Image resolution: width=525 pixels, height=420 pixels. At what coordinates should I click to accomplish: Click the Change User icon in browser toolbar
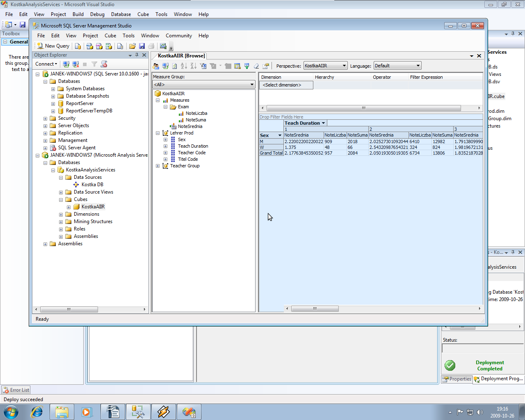pyautogui.click(x=156, y=66)
